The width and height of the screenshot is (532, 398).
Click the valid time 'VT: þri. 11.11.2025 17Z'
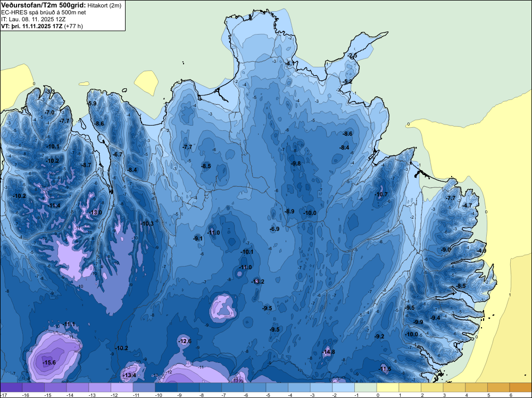coord(31,26)
